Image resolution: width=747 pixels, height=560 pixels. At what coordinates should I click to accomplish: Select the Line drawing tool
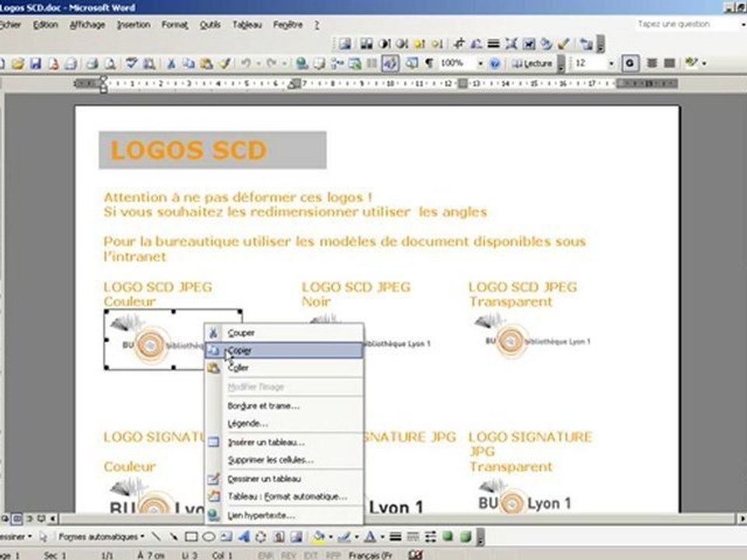[156, 537]
